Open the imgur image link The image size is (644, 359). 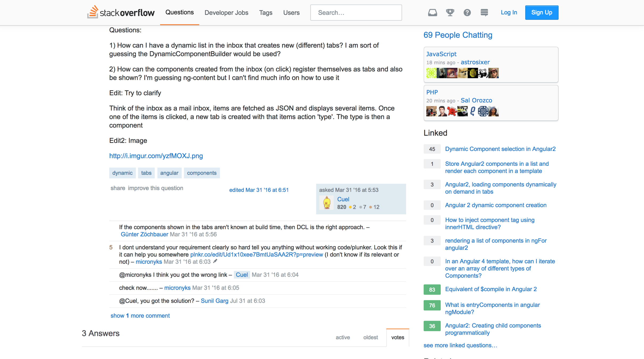156,156
